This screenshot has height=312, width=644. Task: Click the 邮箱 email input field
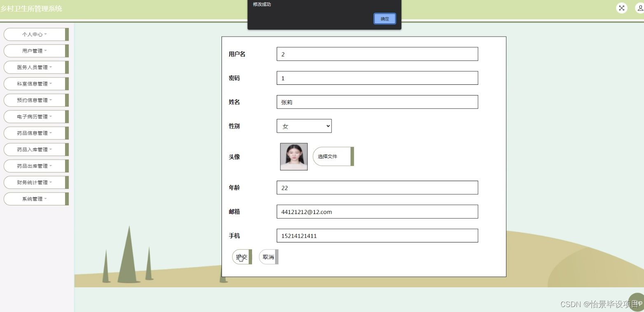[377, 212]
